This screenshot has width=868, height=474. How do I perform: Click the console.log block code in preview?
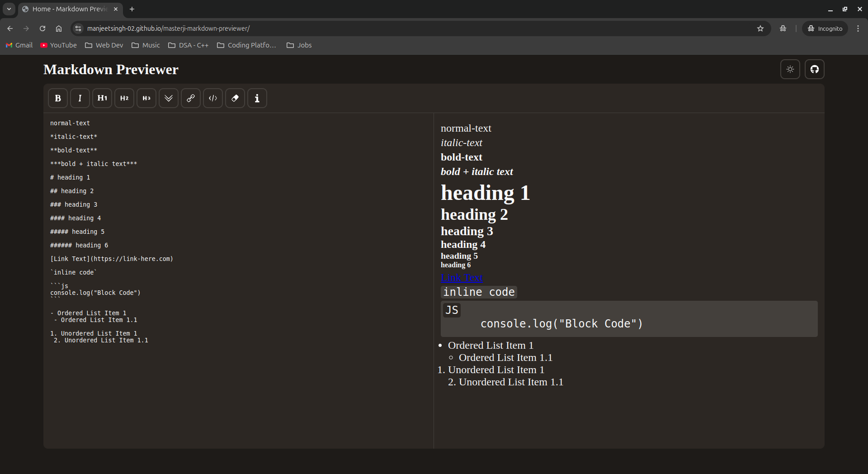[x=561, y=324]
